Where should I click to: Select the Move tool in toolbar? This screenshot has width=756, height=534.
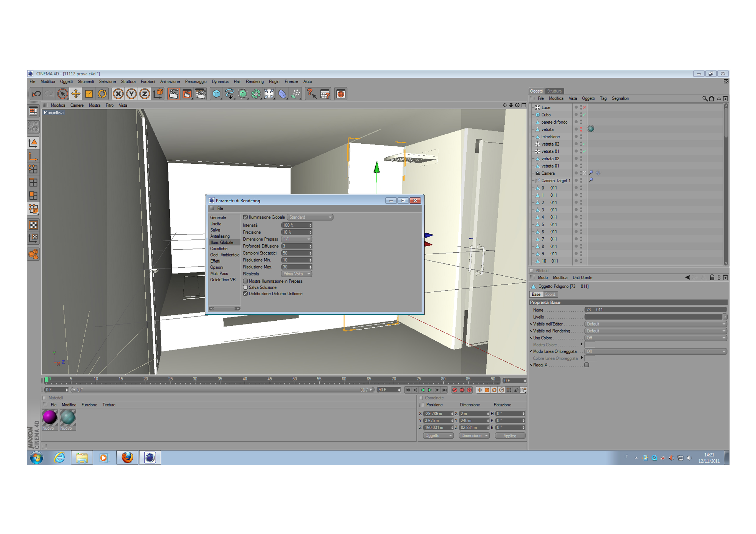[x=76, y=94]
